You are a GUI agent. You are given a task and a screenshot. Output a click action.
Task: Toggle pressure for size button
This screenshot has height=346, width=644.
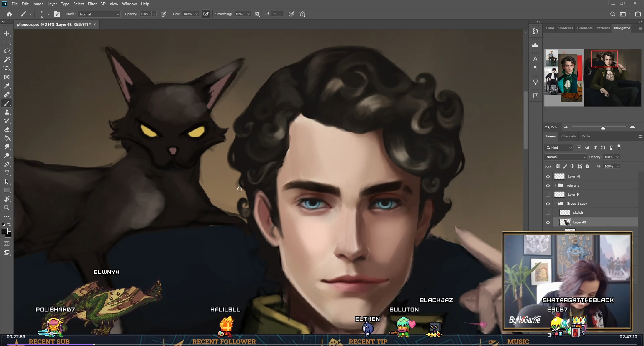(291, 14)
